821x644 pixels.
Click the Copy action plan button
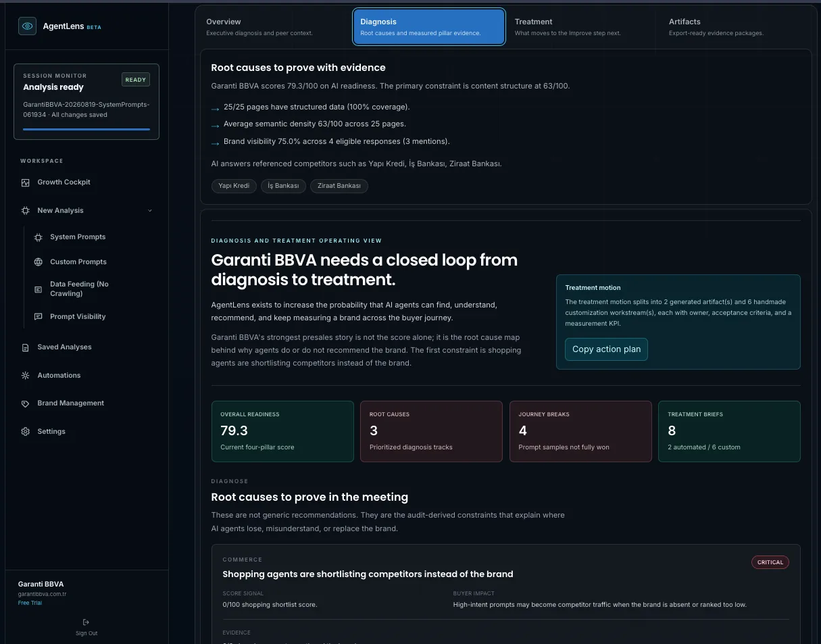coord(606,349)
